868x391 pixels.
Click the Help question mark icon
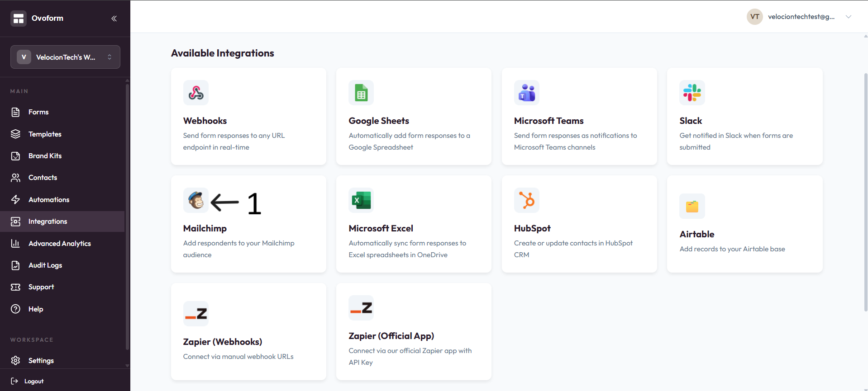pos(16,309)
